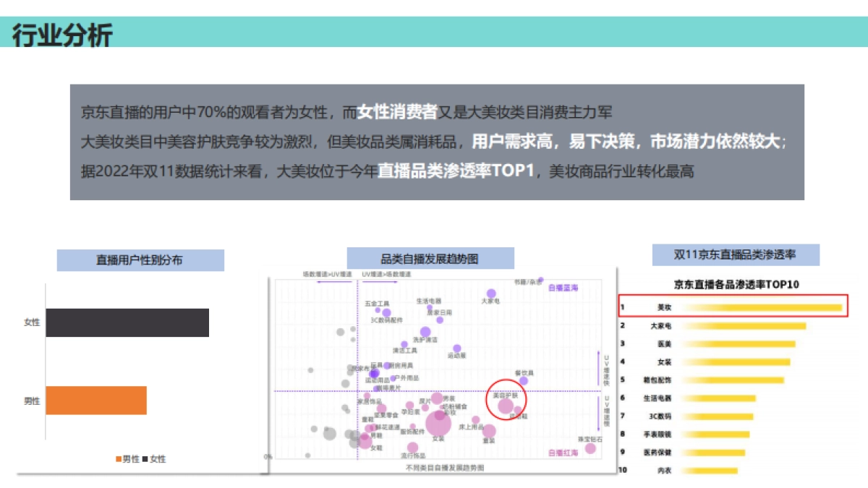Expand the 品类自播发展趋势图 header

click(430, 257)
